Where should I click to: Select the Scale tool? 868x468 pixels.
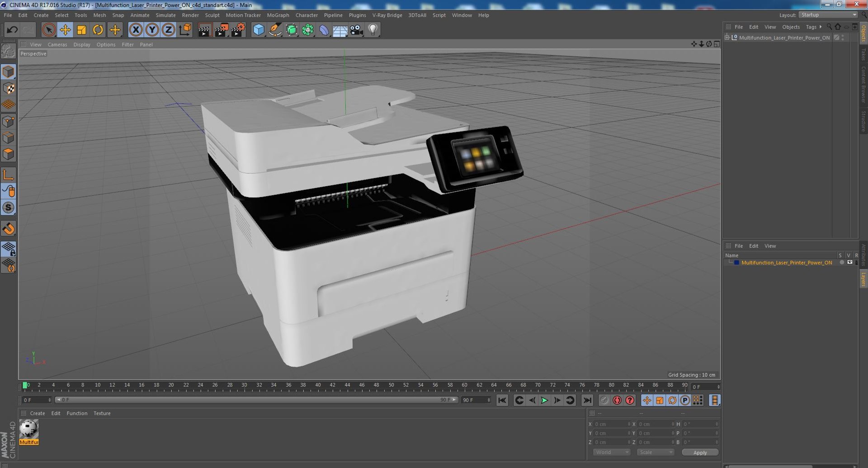[81, 30]
